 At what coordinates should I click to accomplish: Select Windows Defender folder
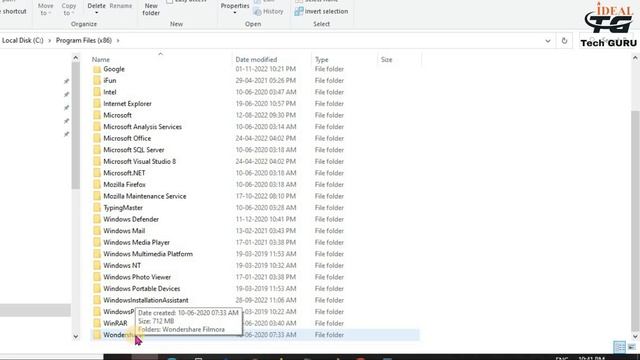click(x=131, y=219)
